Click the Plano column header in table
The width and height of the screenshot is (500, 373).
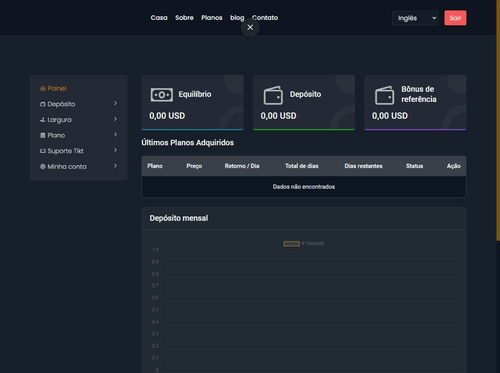pyautogui.click(x=155, y=166)
